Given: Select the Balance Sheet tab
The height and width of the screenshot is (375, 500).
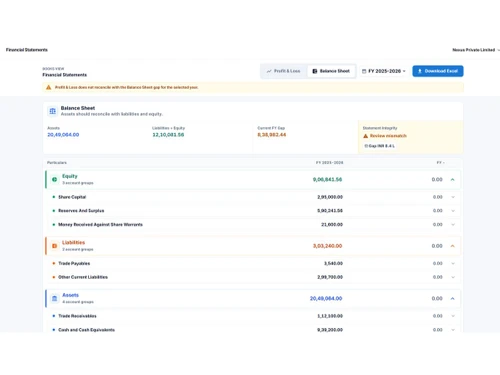Looking at the screenshot, I should pyautogui.click(x=331, y=71).
